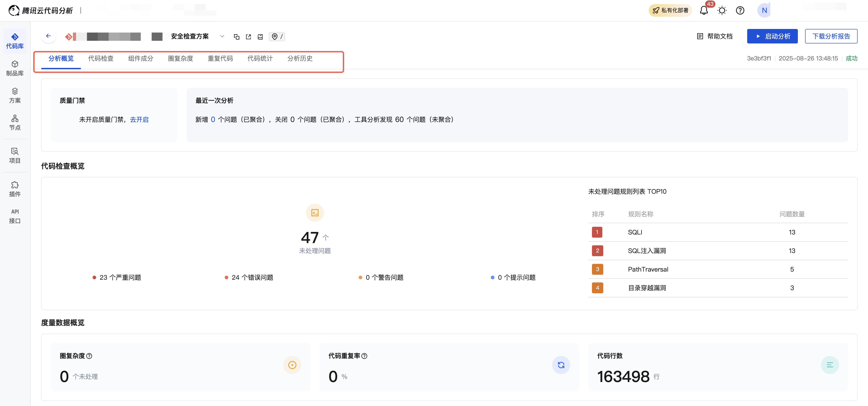Open the API 接口 sidebar item

[15, 216]
